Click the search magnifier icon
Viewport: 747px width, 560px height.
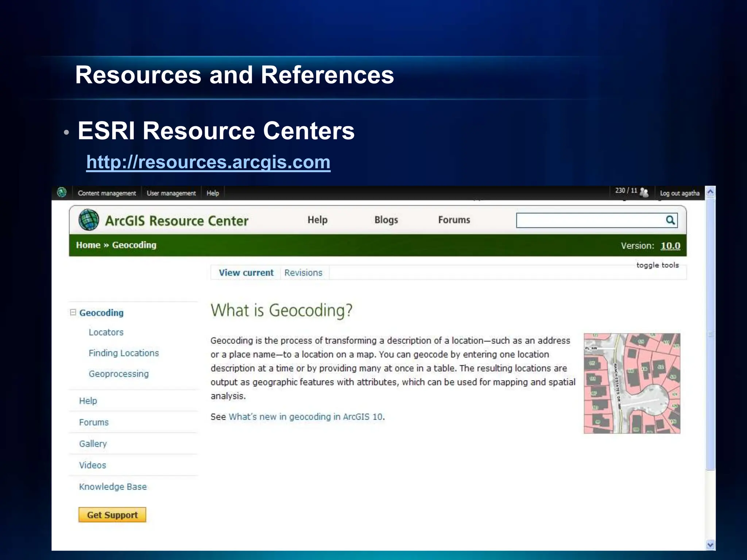click(x=670, y=220)
